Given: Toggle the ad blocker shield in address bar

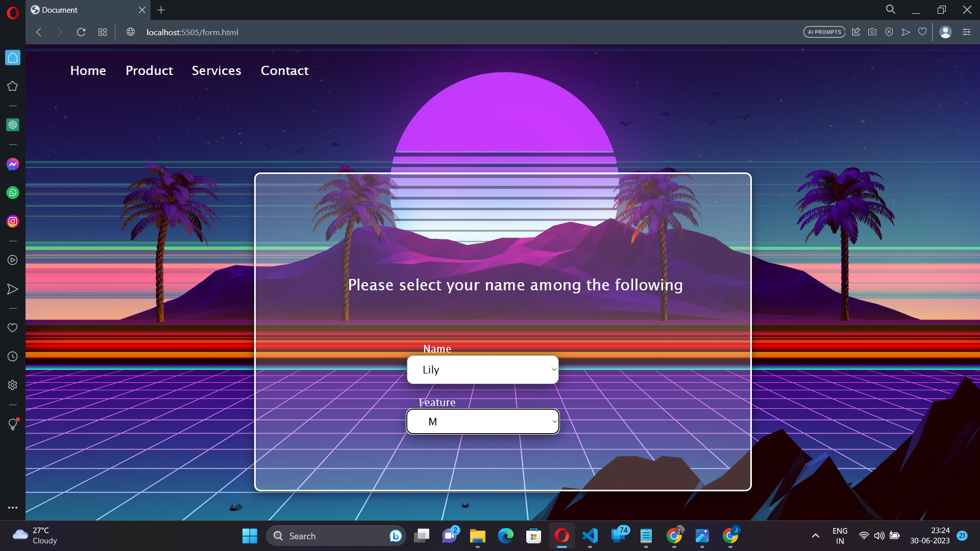Looking at the screenshot, I should (889, 32).
